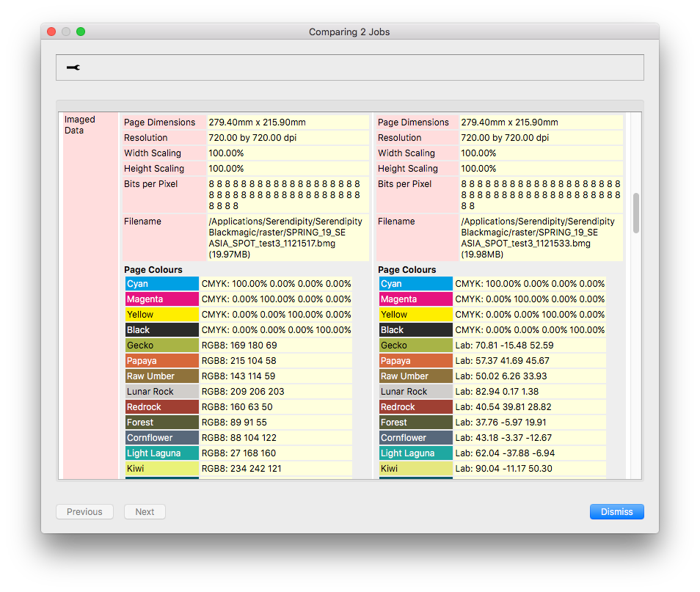Click the green zoom window button

point(81,32)
